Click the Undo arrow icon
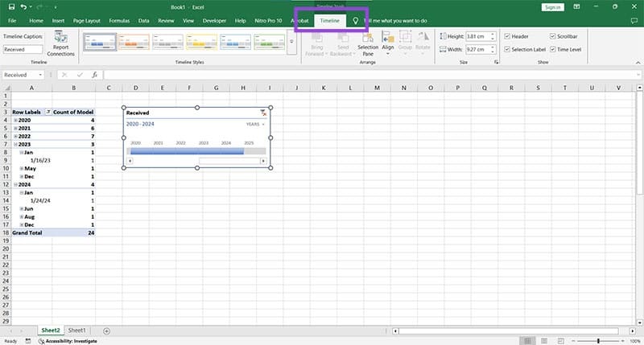This screenshot has width=644, height=345. click(x=23, y=6)
